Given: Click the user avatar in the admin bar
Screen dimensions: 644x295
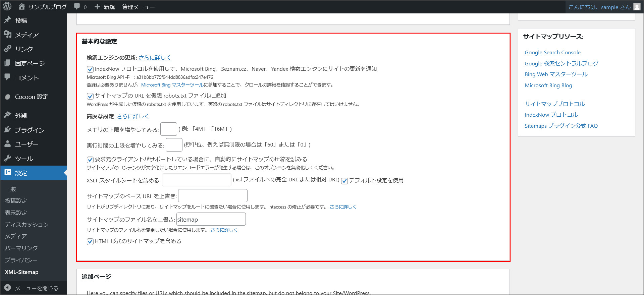Looking at the screenshot, I should (x=637, y=7).
